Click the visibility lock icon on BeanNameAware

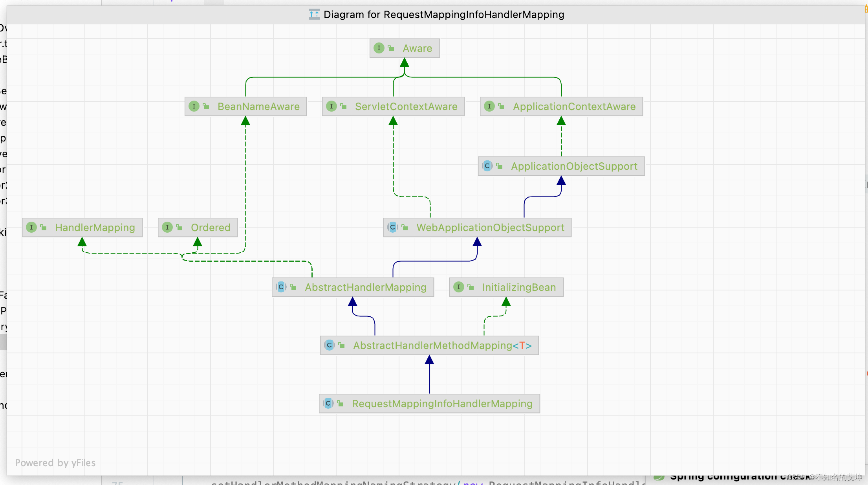(x=206, y=107)
